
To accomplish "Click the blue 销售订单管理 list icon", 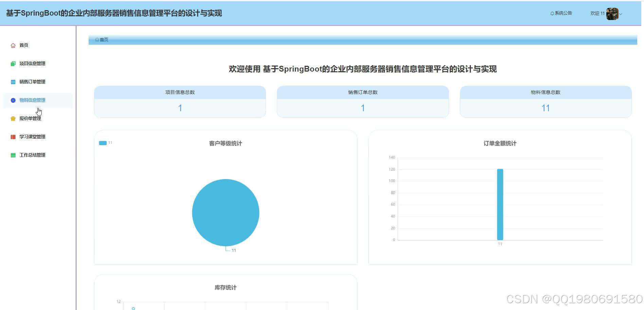I will tap(13, 82).
